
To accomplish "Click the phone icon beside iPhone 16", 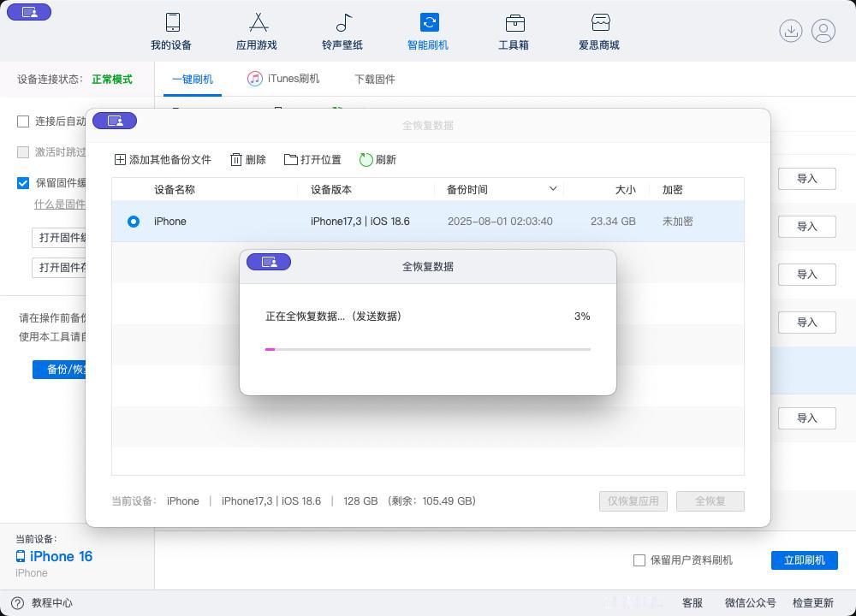I will (x=21, y=556).
